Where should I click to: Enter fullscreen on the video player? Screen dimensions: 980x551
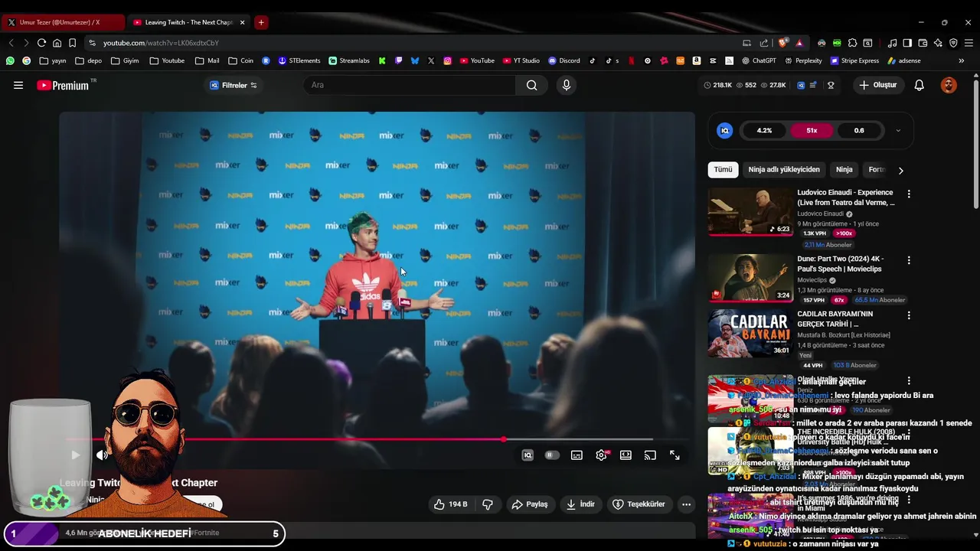click(675, 455)
